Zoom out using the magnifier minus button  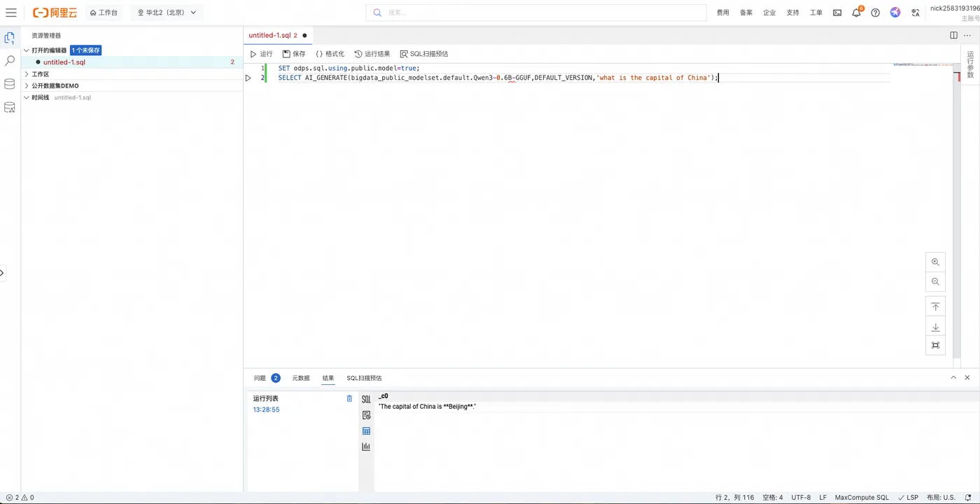935,281
